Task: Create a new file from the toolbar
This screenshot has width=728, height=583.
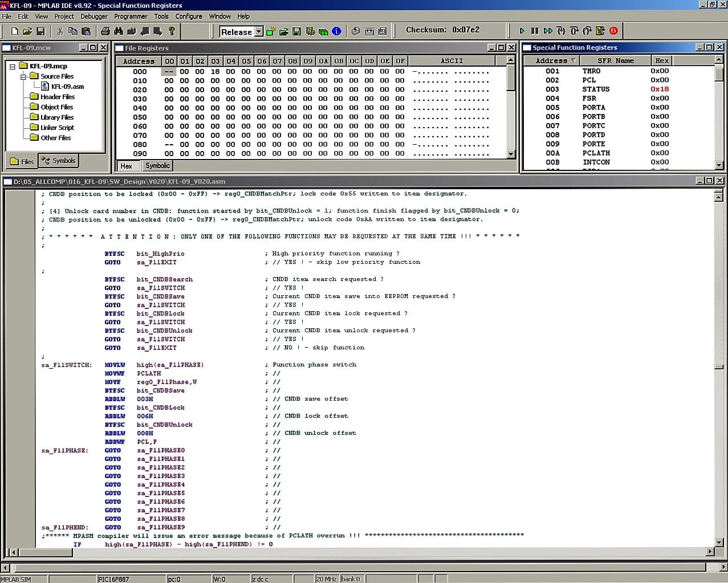Action: click(x=15, y=31)
